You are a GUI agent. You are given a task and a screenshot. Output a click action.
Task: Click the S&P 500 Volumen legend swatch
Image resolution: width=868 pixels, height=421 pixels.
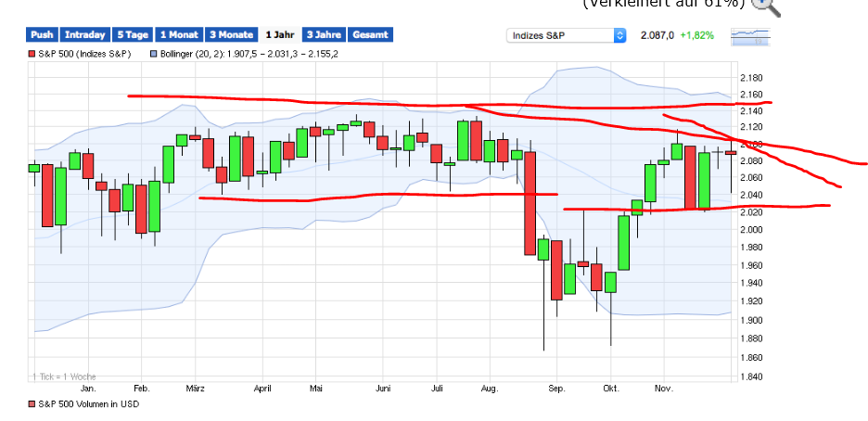[32, 404]
